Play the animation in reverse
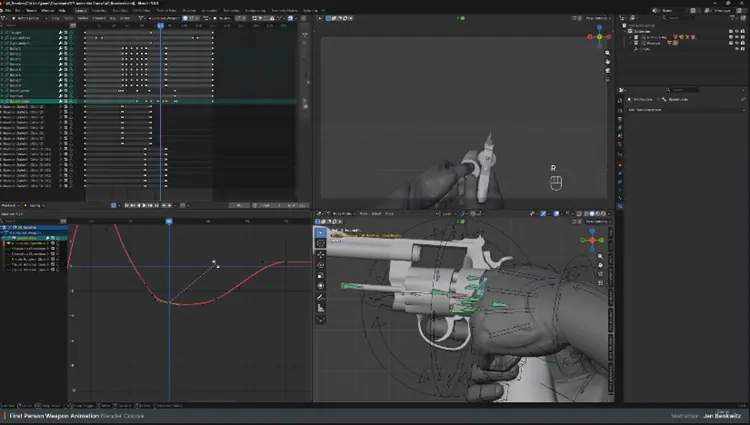Viewport: 750px width, 425px height. 139,205
